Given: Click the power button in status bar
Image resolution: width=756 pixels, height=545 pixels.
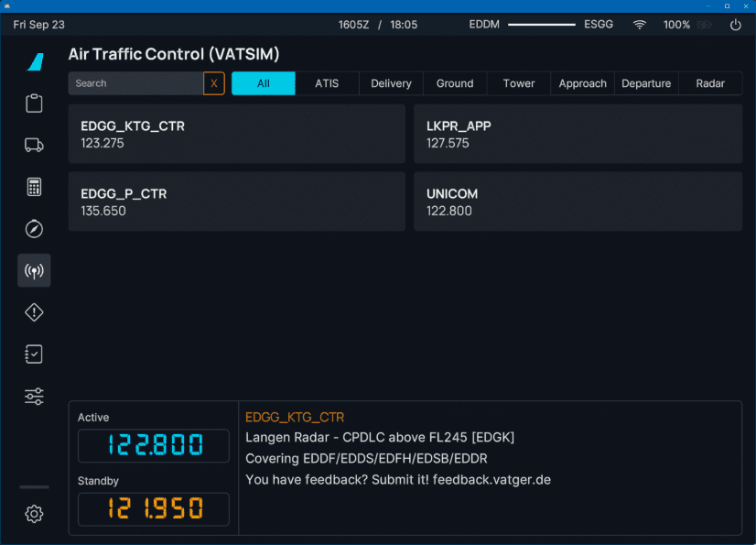Looking at the screenshot, I should [x=735, y=25].
